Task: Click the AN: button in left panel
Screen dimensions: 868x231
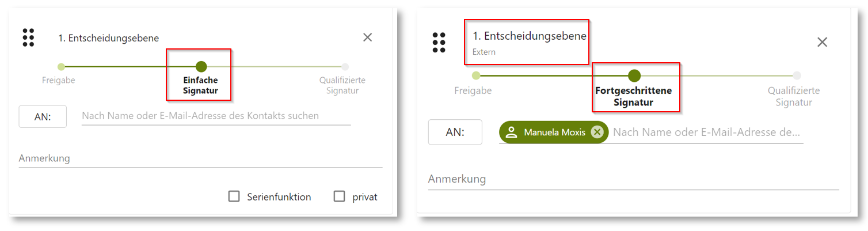Action: [43, 116]
